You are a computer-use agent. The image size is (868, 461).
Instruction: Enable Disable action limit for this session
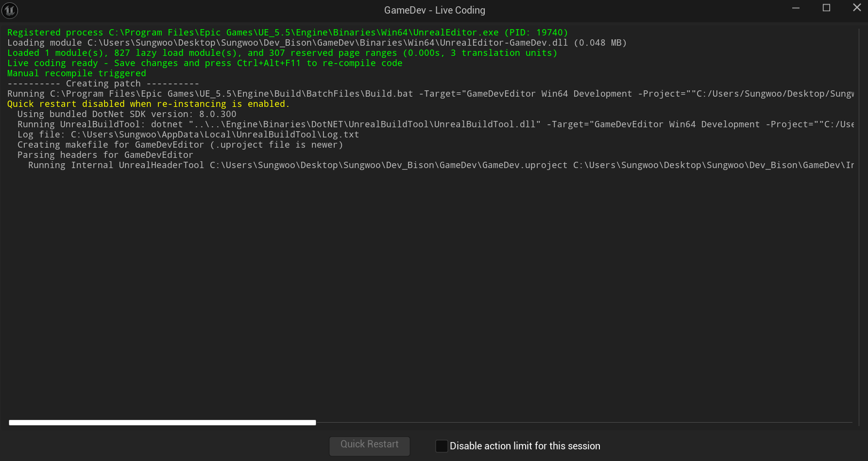tap(442, 446)
